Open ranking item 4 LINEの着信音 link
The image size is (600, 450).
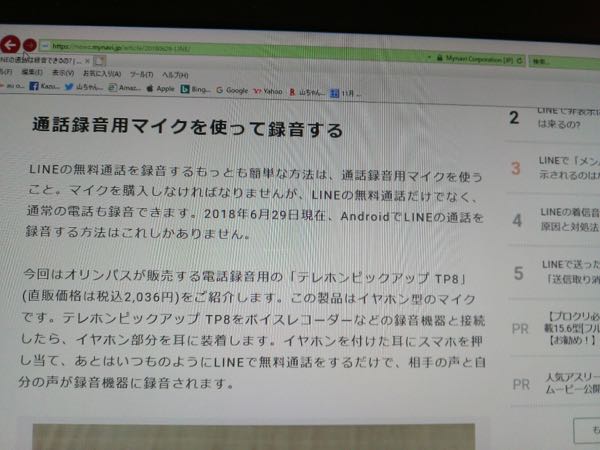click(570, 219)
